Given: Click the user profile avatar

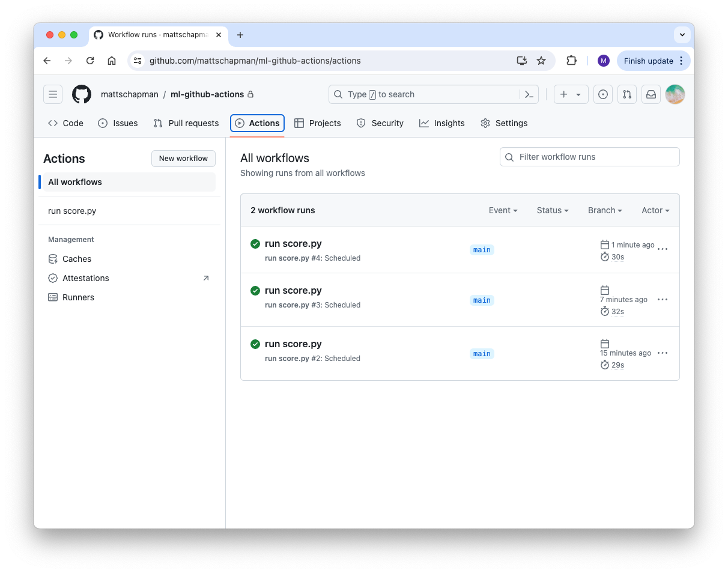Looking at the screenshot, I should (x=675, y=94).
